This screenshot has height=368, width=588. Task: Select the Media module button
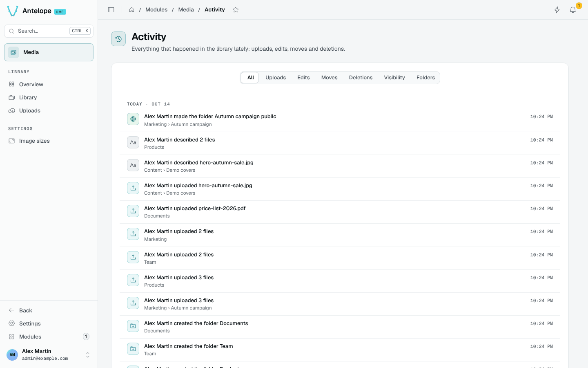coord(49,52)
